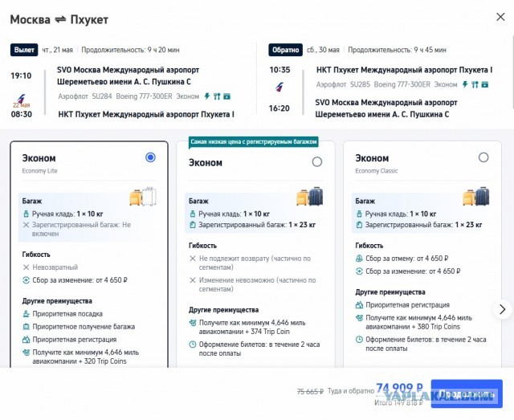
Task: Click the Economy Classic subtitle
Action: 377,171
